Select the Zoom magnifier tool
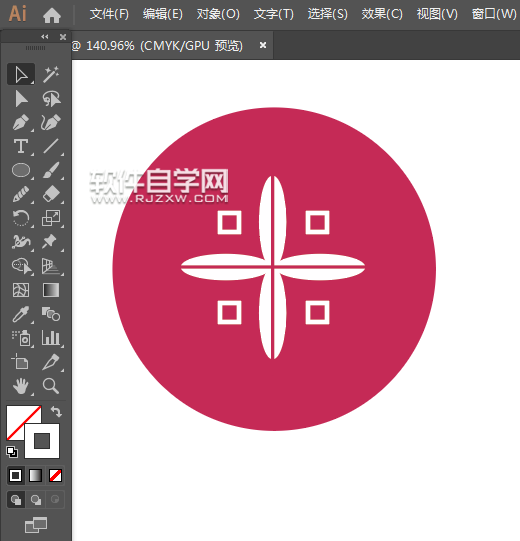The width and height of the screenshot is (520, 541). coord(51,386)
